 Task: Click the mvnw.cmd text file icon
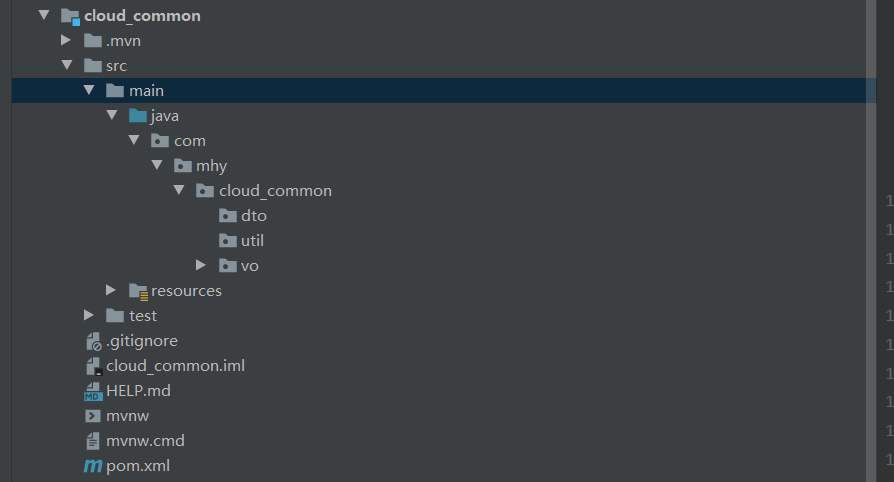click(x=92, y=441)
